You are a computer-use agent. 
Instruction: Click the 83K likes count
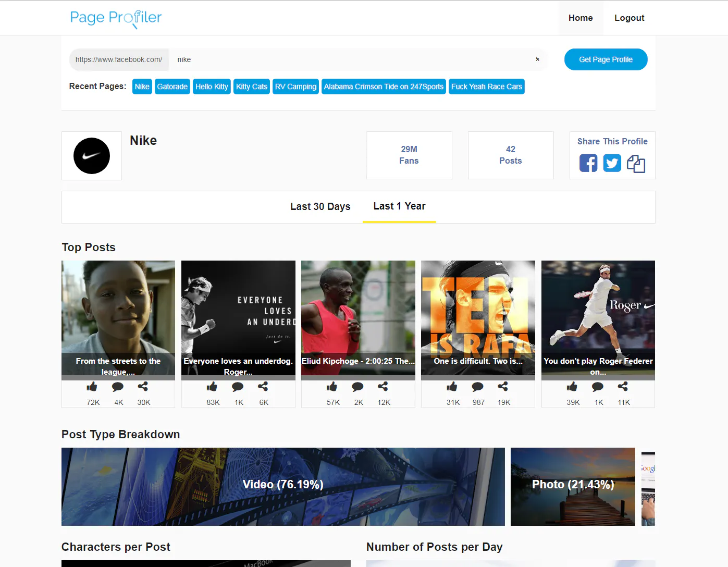click(213, 402)
